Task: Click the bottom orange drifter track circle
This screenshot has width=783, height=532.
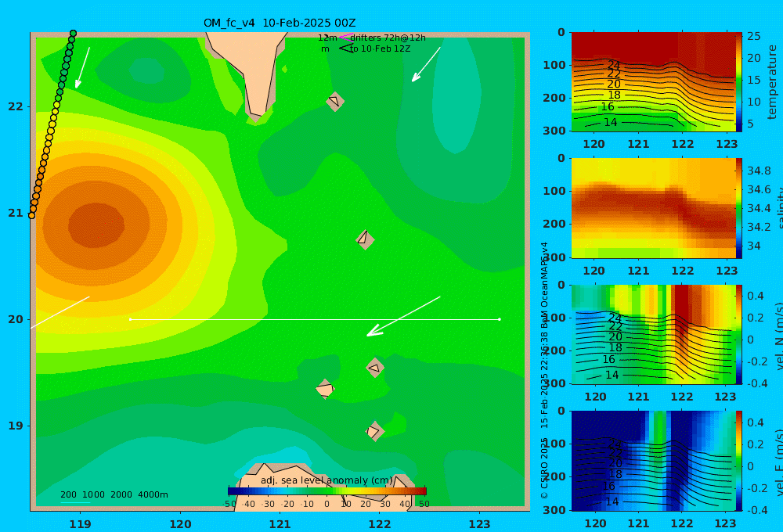Action: tap(31, 215)
